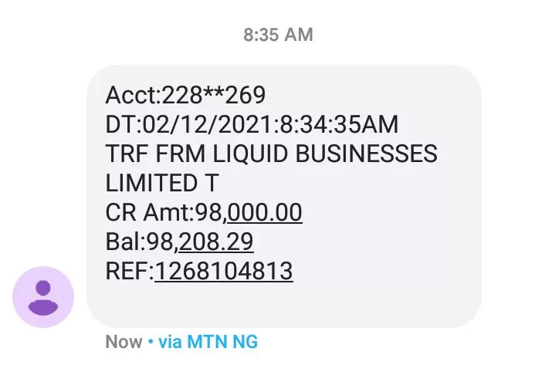Image resolution: width=542 pixels, height=392 pixels.
Task: Click the "REF:" label
Action: pos(129,271)
